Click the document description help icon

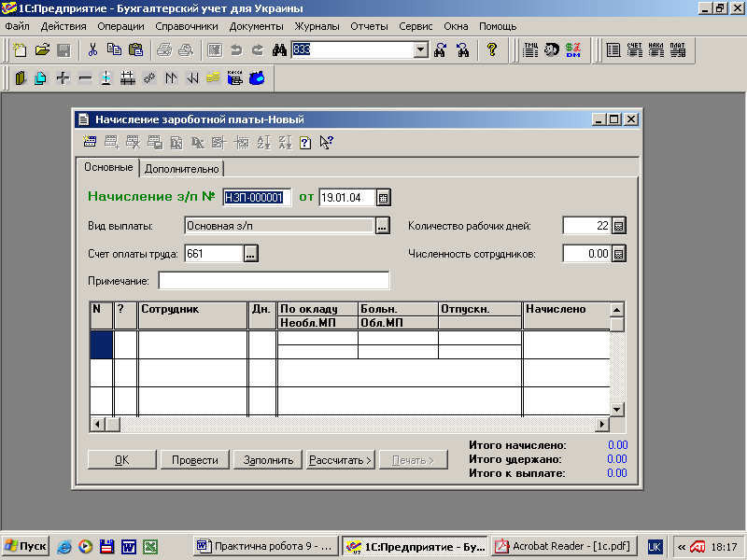[x=305, y=143]
